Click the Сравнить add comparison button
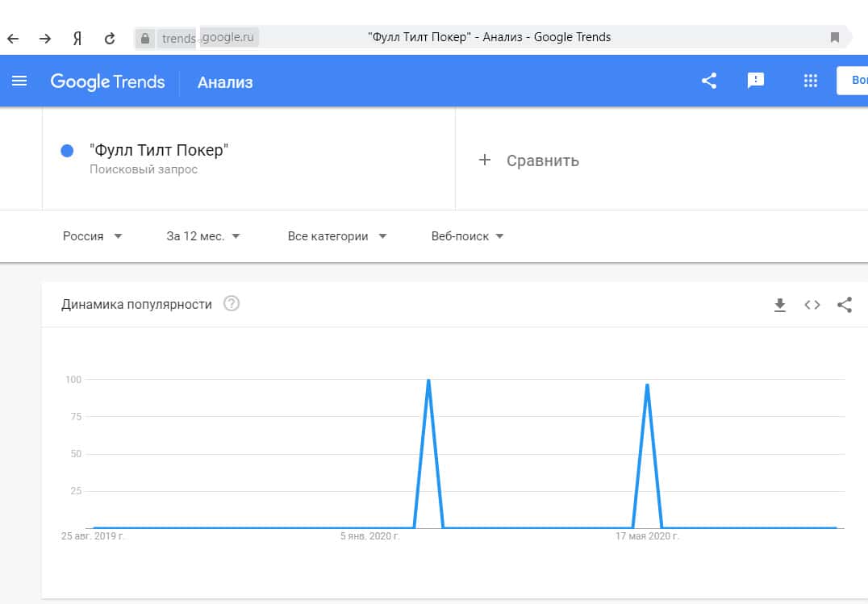Screen dimensions: 868x604 (x=529, y=160)
